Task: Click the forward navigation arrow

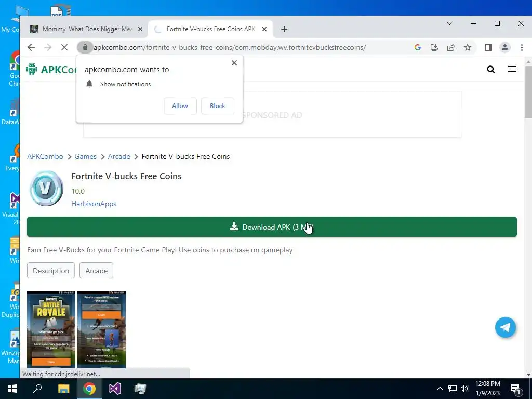Action: point(48,47)
